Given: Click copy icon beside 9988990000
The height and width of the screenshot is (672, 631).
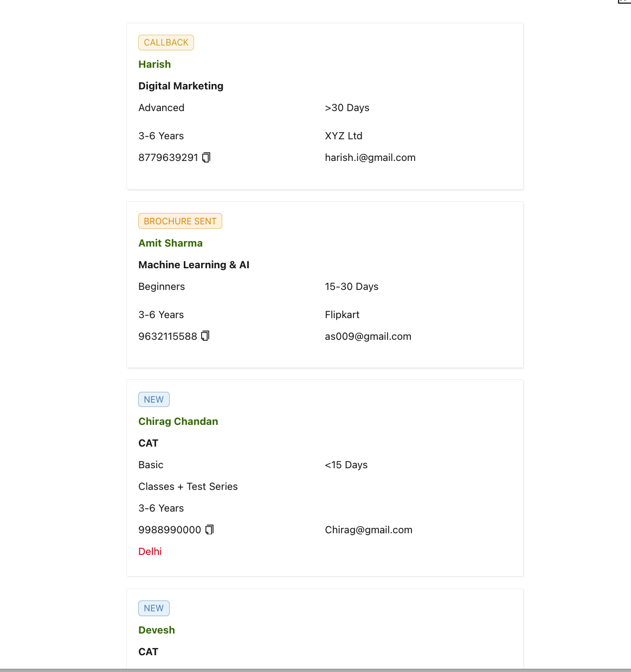Looking at the screenshot, I should click(x=209, y=530).
